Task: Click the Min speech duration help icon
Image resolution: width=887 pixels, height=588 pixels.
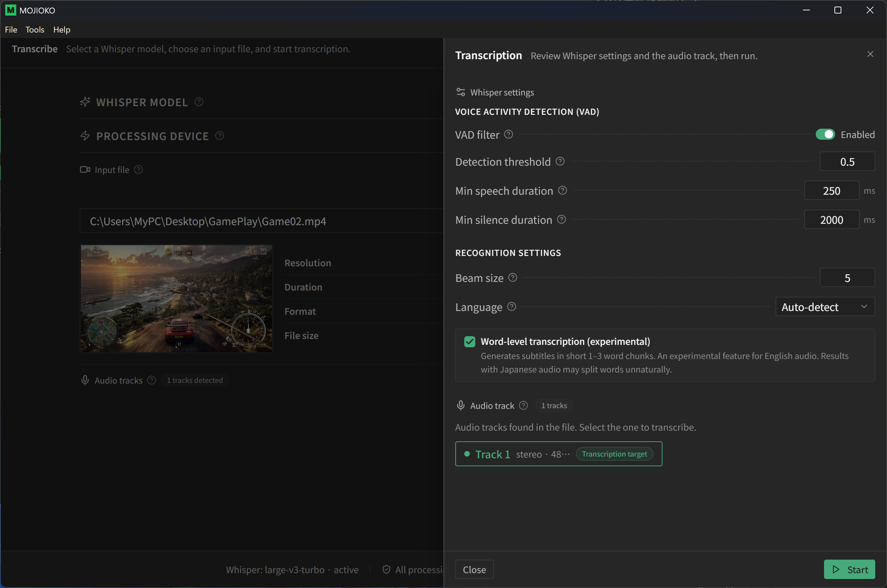Action: tap(562, 191)
